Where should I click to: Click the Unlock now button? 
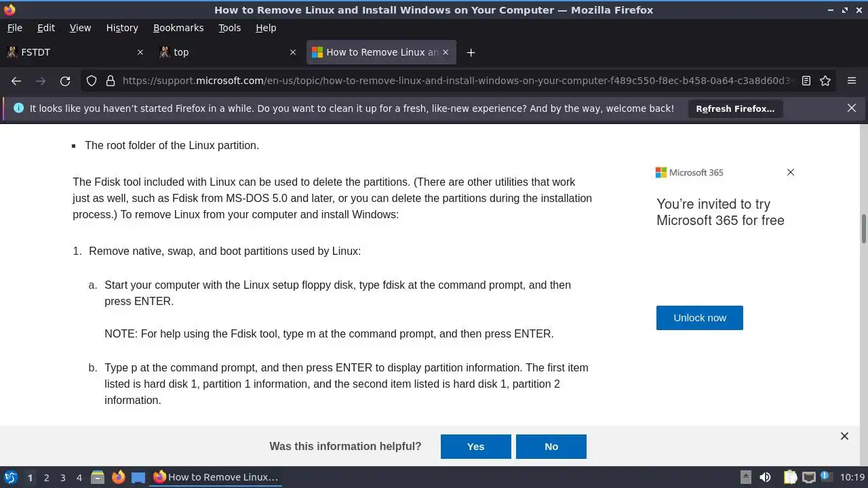pos(699,318)
